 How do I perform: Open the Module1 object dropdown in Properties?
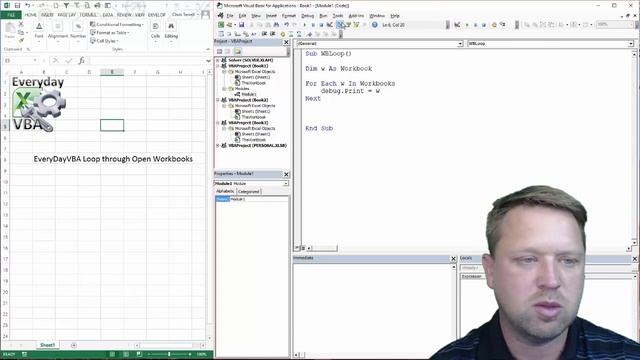(286, 184)
